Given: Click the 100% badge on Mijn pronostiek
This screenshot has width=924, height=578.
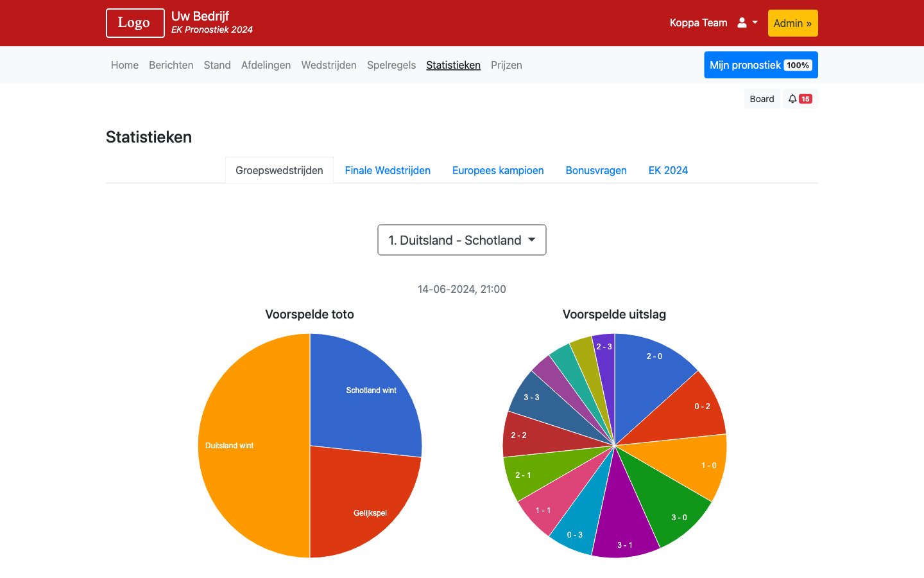Looking at the screenshot, I should pyautogui.click(x=798, y=65).
